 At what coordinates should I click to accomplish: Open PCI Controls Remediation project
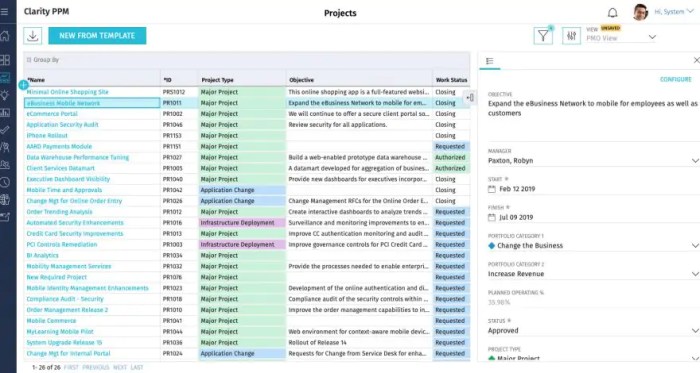tap(62, 245)
